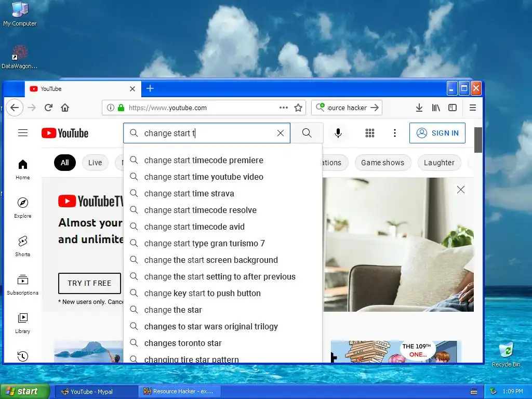Click the browser search box text

click(347, 108)
